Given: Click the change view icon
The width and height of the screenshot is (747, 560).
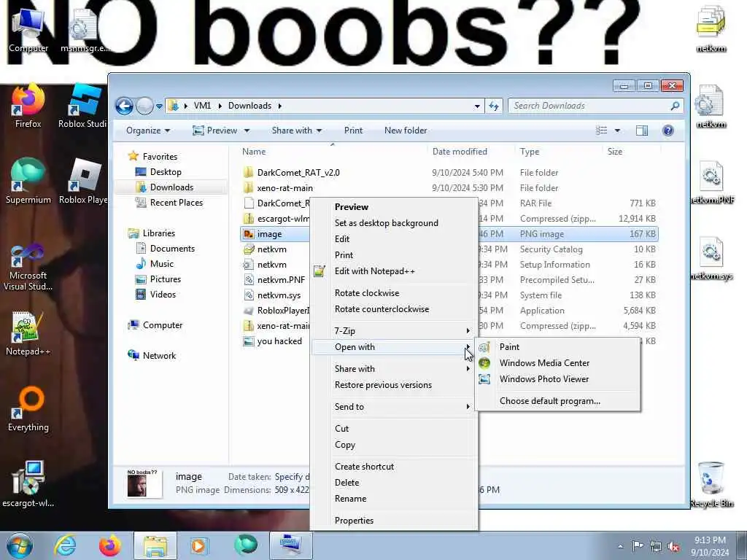Looking at the screenshot, I should click(x=602, y=131).
